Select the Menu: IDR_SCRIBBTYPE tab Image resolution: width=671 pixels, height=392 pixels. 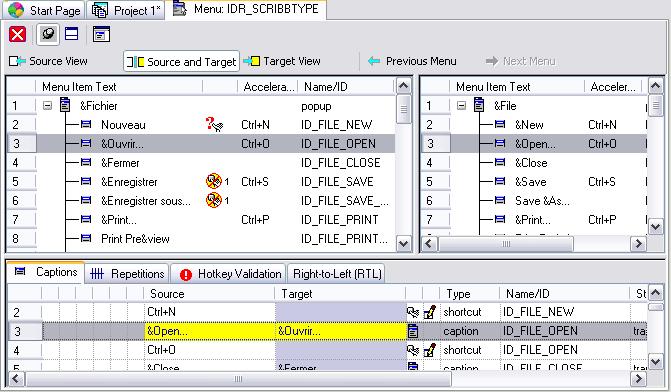[246, 9]
